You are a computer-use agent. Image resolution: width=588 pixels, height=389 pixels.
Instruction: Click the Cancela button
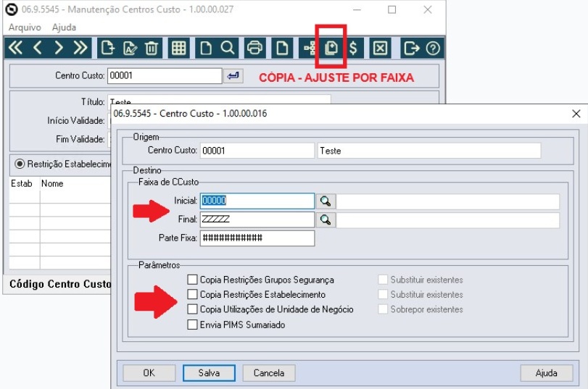point(269,373)
